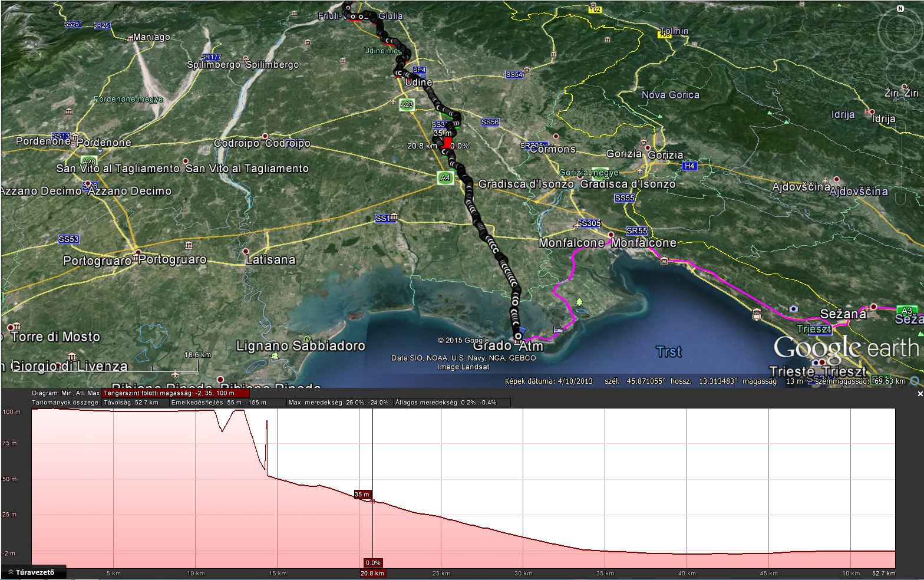Click the green tree park icon near Grado
The width and height of the screenshot is (924, 580).
coord(580,301)
